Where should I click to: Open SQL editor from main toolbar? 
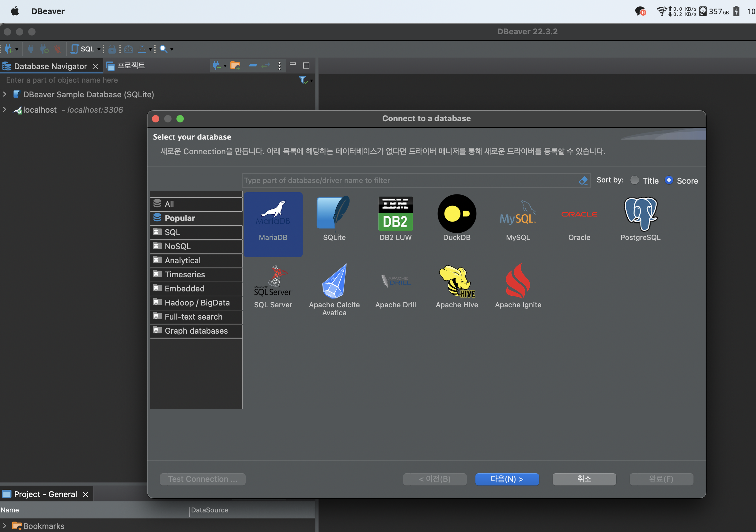tap(82, 49)
